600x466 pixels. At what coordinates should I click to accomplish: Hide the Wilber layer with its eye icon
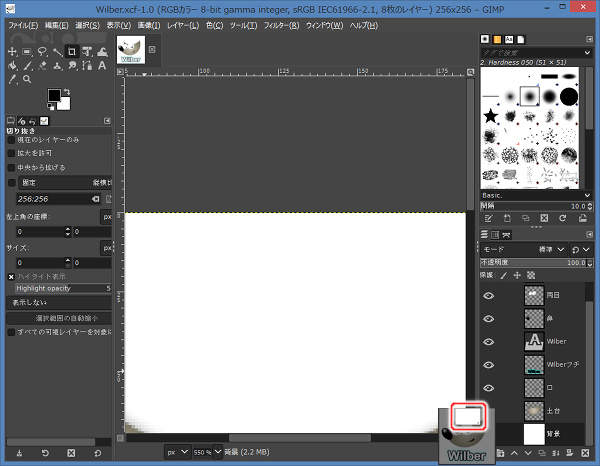coord(489,341)
